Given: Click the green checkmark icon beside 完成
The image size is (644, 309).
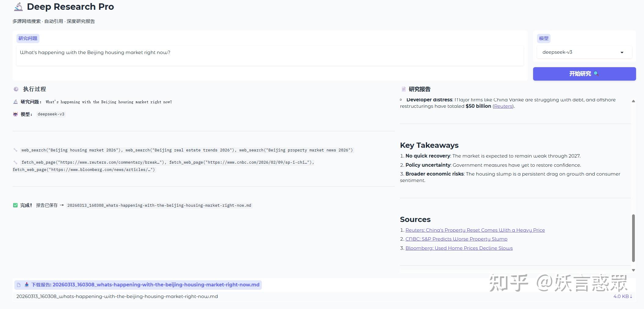Looking at the screenshot, I should (15, 205).
